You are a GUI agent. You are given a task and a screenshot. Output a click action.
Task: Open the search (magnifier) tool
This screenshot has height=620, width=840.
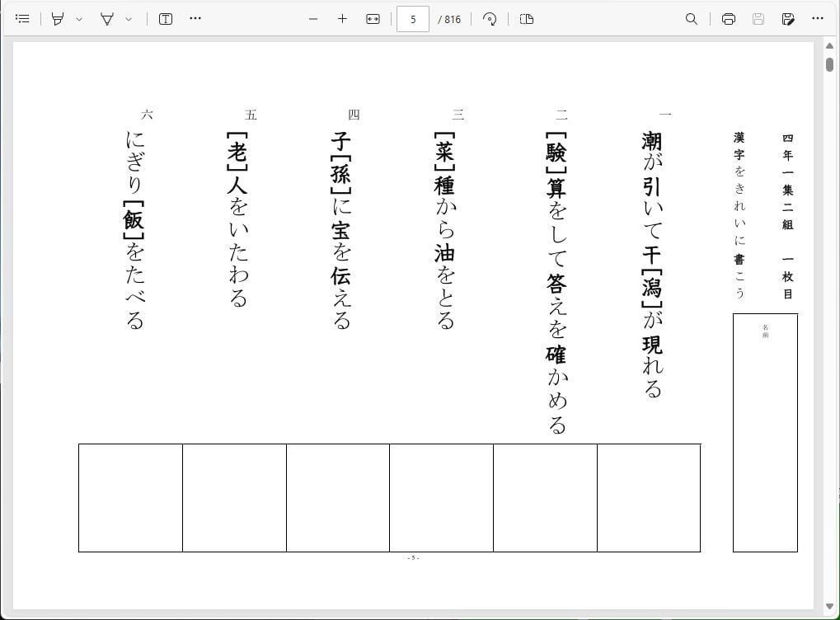pyautogui.click(x=692, y=19)
